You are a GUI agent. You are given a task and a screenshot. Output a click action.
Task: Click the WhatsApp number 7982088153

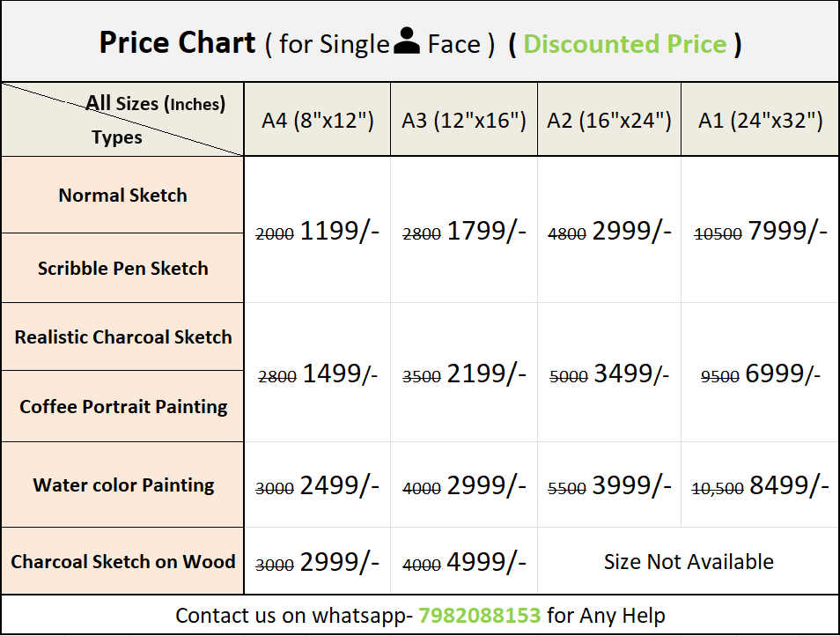(x=479, y=615)
